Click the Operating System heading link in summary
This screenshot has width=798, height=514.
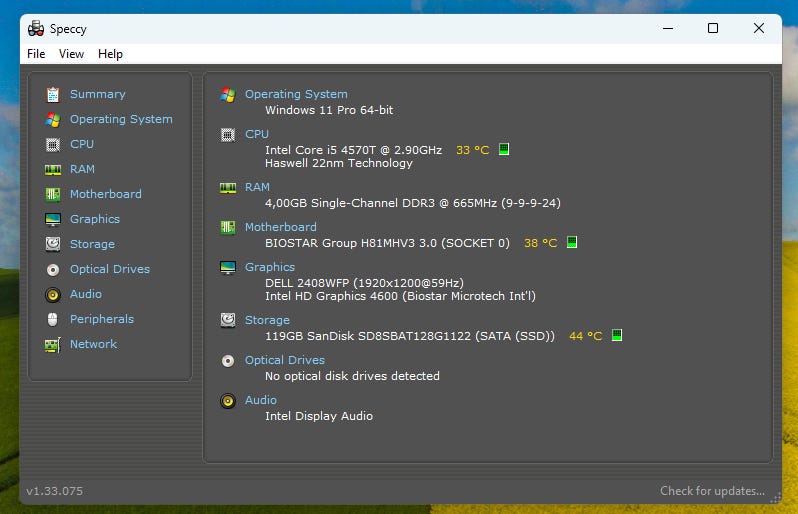296,94
